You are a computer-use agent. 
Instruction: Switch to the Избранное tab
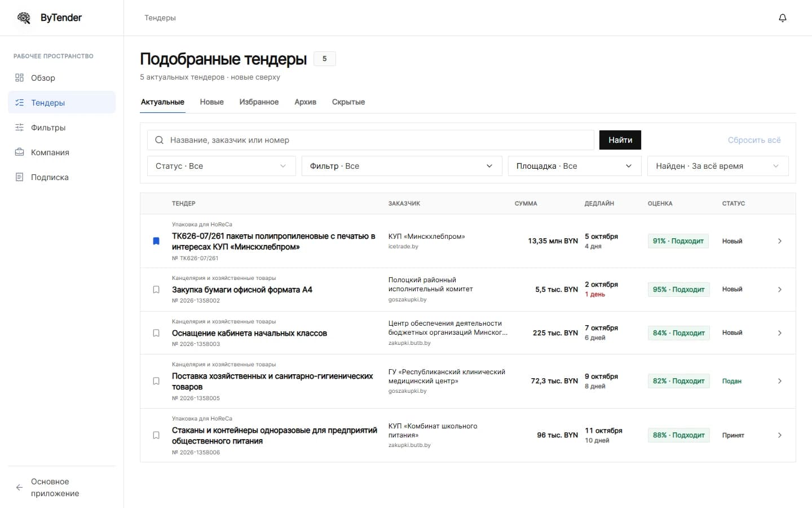point(259,102)
